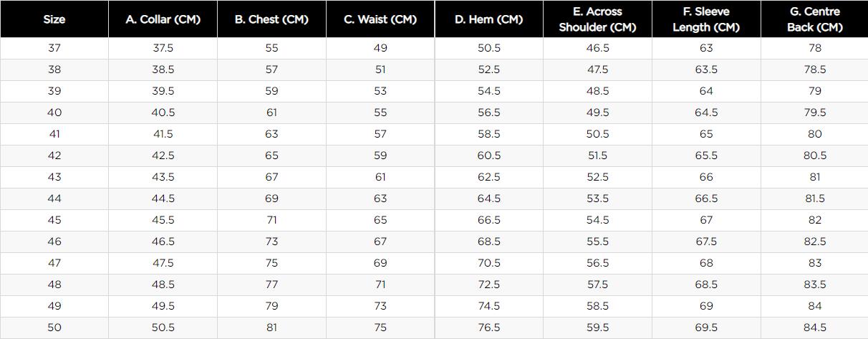Select the G. Centre Back (CM) header
This screenshot has width=868, height=339.
[814, 19]
